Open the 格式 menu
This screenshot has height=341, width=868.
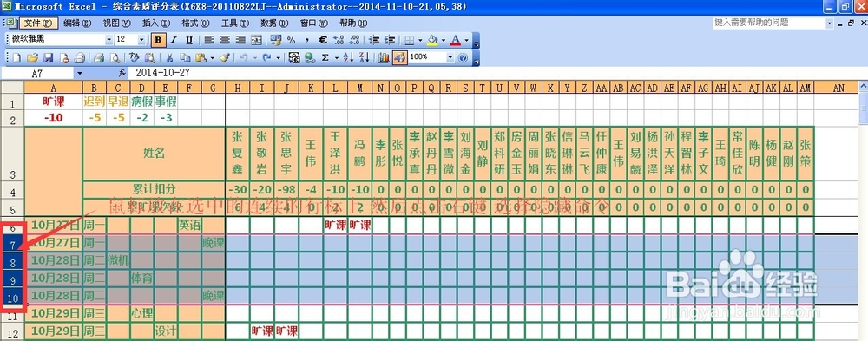coord(195,23)
